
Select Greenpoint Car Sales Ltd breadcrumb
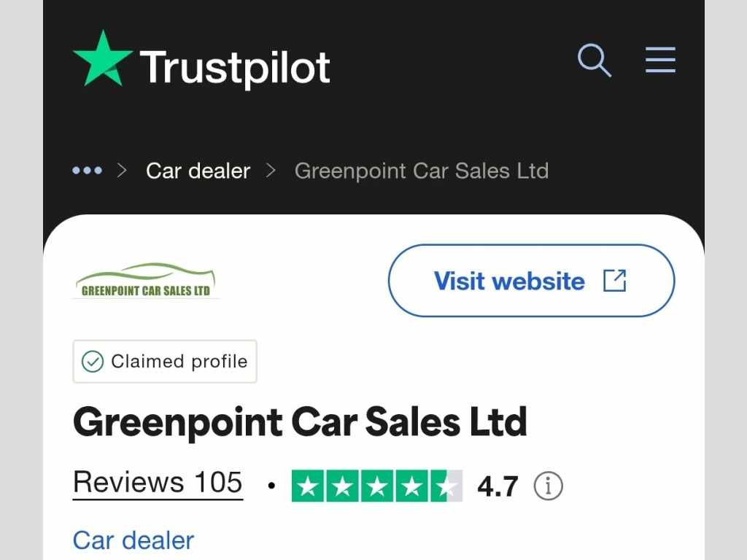[x=422, y=171]
